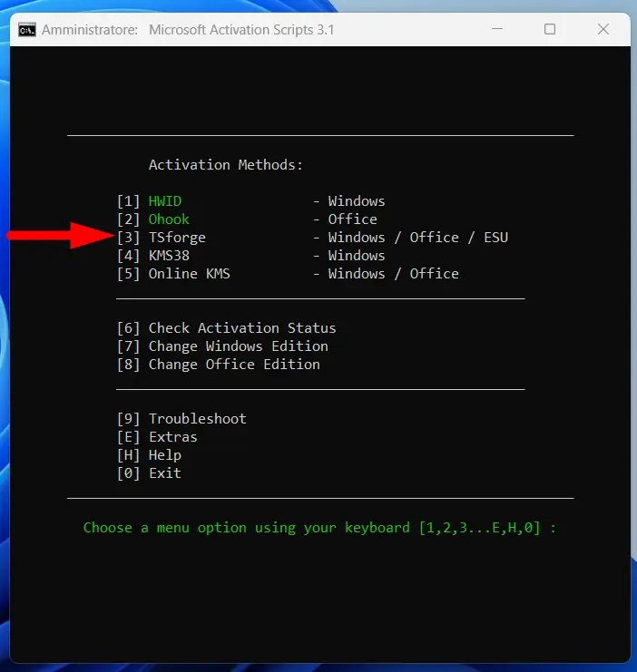Select the green Ohook option text
Viewport: 637px width, 672px height.
[169, 219]
